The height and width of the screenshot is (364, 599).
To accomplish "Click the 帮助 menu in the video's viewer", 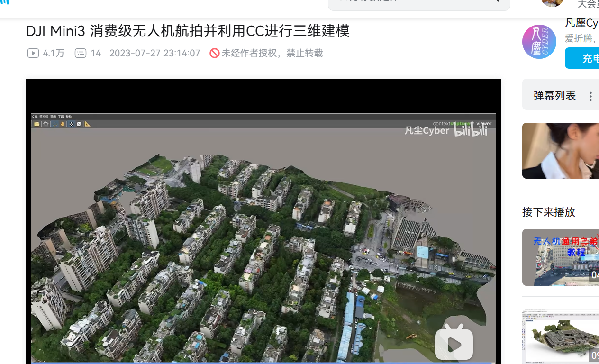I will [x=69, y=117].
